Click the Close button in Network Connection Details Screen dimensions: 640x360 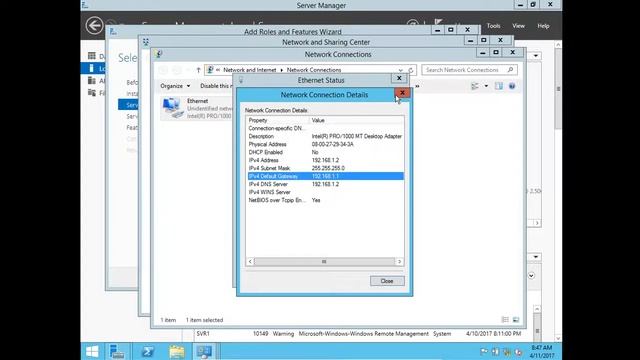[387, 281]
